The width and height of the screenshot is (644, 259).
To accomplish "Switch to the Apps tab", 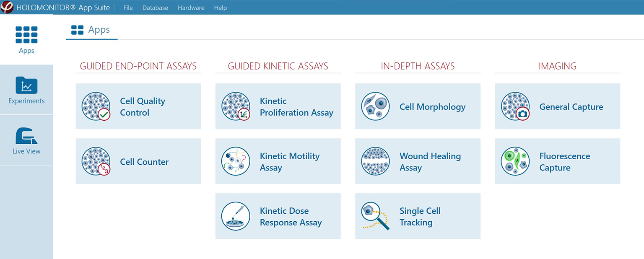I will (x=91, y=29).
